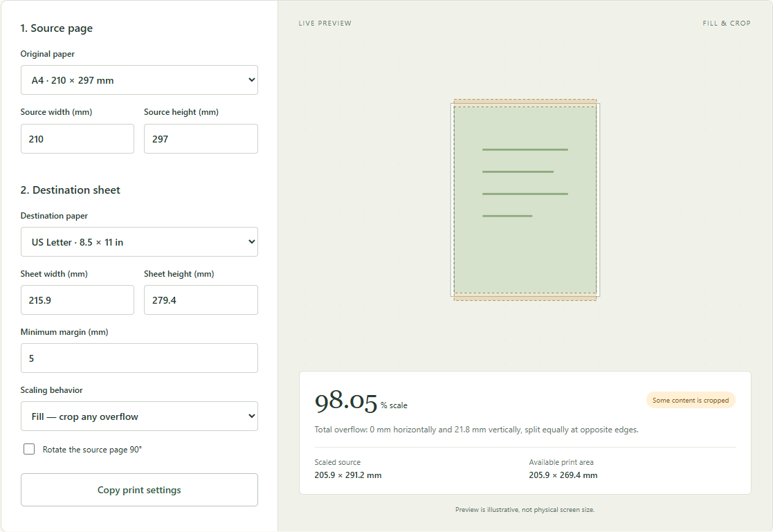Select the Sheet height input field

coord(201,300)
